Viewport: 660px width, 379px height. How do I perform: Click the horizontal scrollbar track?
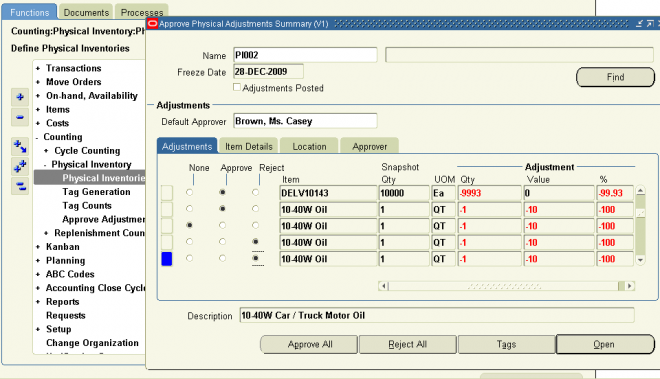click(x=503, y=286)
